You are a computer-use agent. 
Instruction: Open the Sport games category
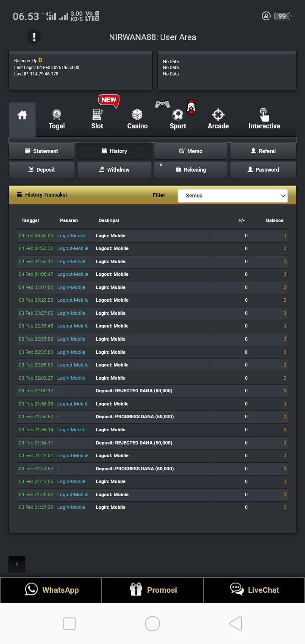click(178, 119)
